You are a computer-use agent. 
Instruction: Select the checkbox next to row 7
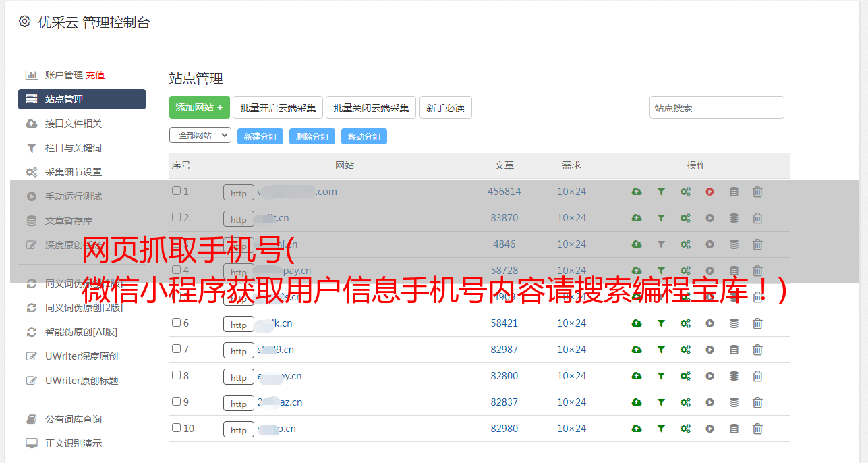coord(176,349)
